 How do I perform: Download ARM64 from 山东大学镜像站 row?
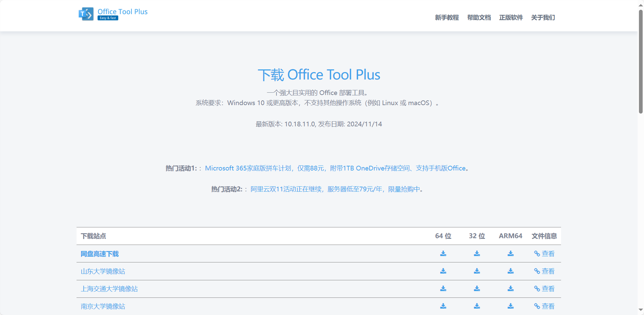[510, 271]
